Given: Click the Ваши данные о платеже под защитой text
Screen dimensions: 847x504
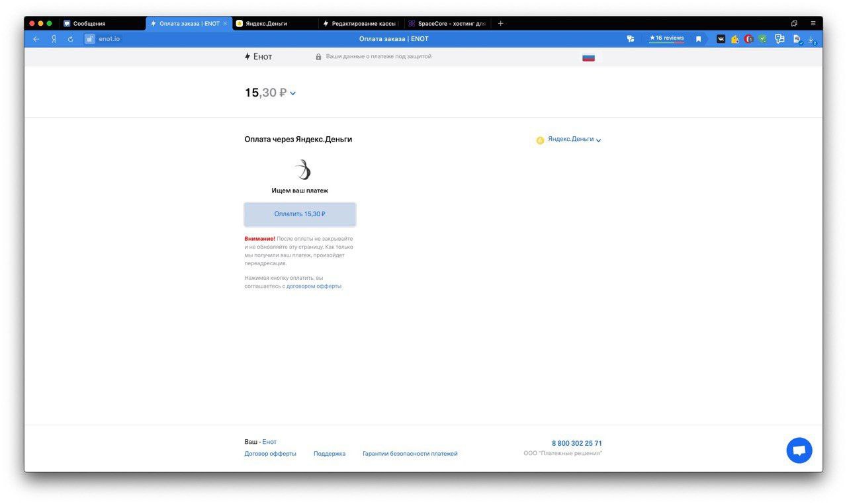Looking at the screenshot, I should pos(379,57).
